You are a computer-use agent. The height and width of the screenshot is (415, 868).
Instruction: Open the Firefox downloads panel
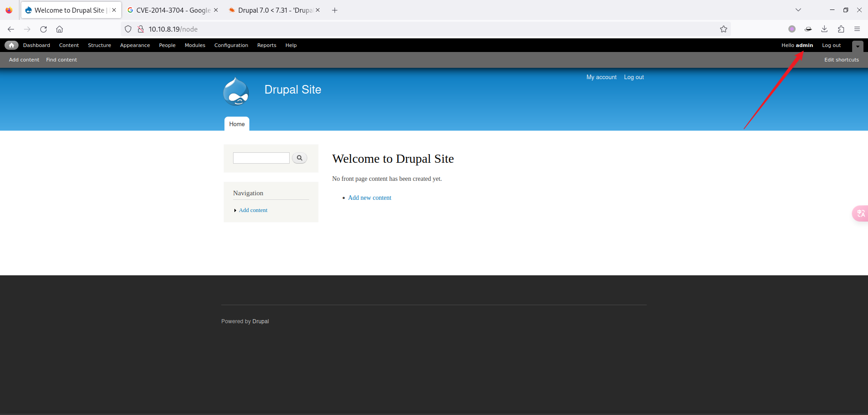(825, 29)
